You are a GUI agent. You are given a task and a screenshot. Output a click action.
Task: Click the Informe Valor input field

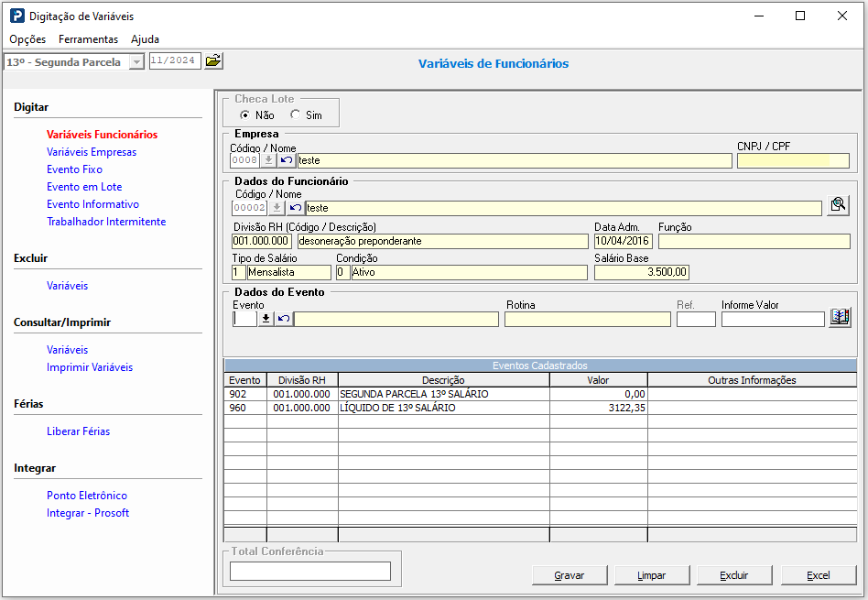772,319
